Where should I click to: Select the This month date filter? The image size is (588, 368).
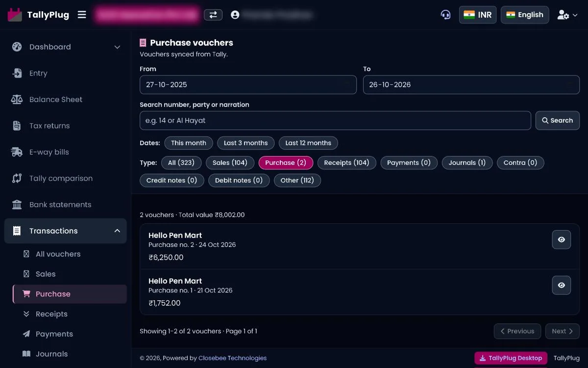189,143
